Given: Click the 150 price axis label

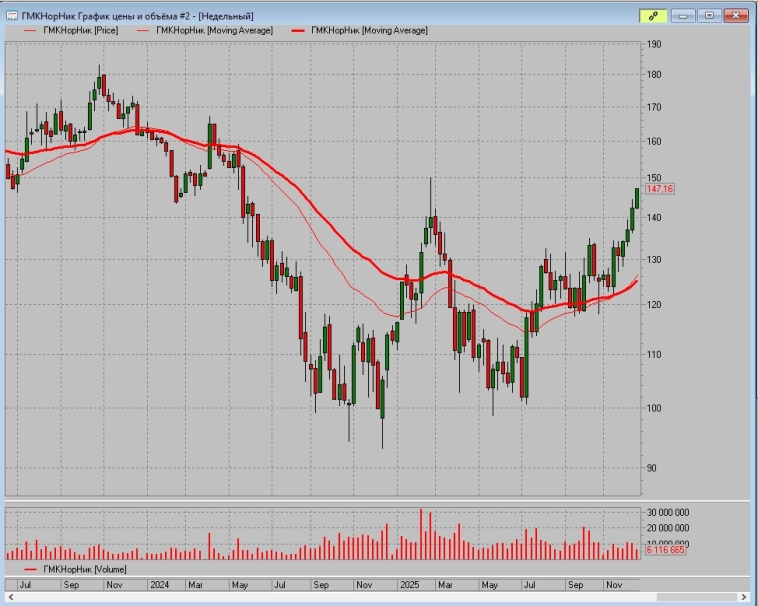Looking at the screenshot, I should click(x=654, y=178).
